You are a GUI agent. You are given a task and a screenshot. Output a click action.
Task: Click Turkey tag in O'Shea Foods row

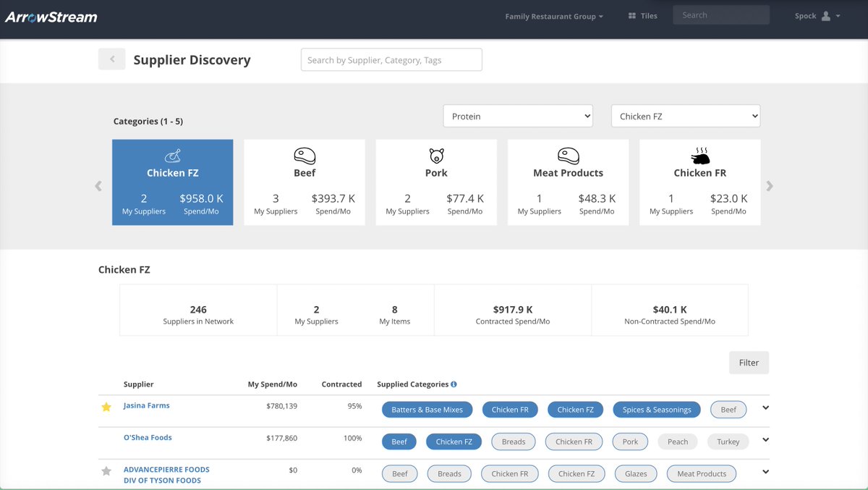[x=728, y=442]
